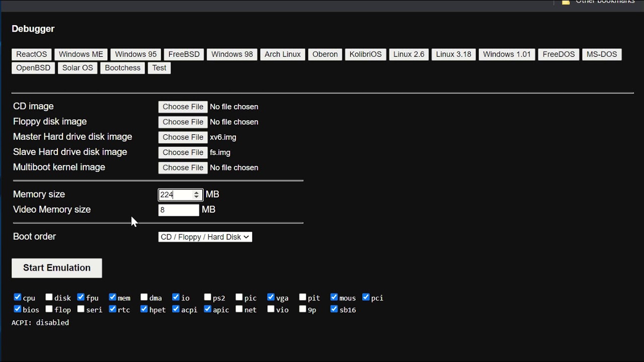Disable the mous checkbox

[334, 297]
